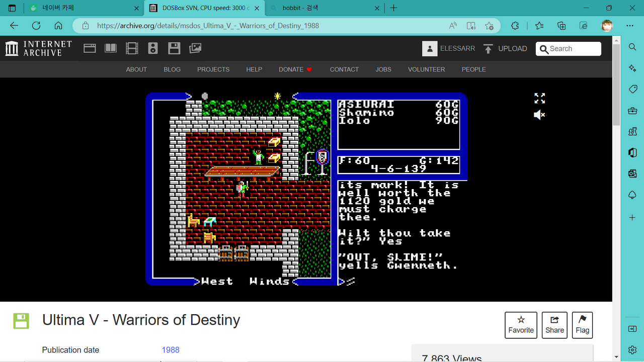This screenshot has width=644, height=362.
Task: Open the tab actions menu icon
Action: [12, 8]
